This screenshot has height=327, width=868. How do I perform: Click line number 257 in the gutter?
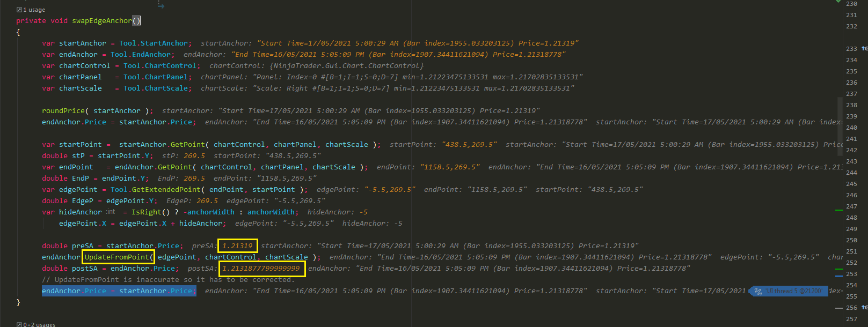tap(851, 319)
